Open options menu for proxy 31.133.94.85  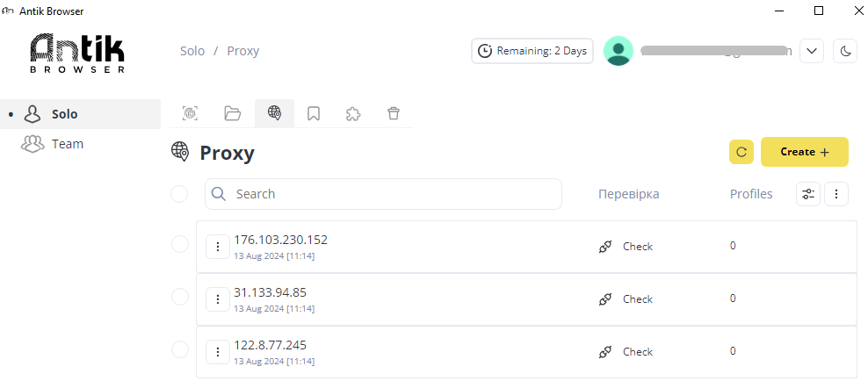218,299
